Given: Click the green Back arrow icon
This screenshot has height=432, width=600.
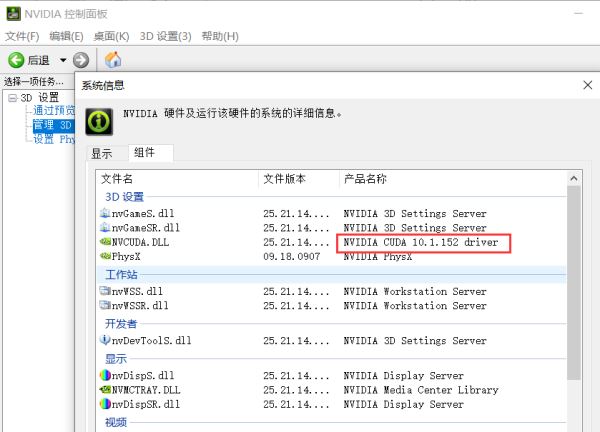Looking at the screenshot, I should [x=16, y=60].
